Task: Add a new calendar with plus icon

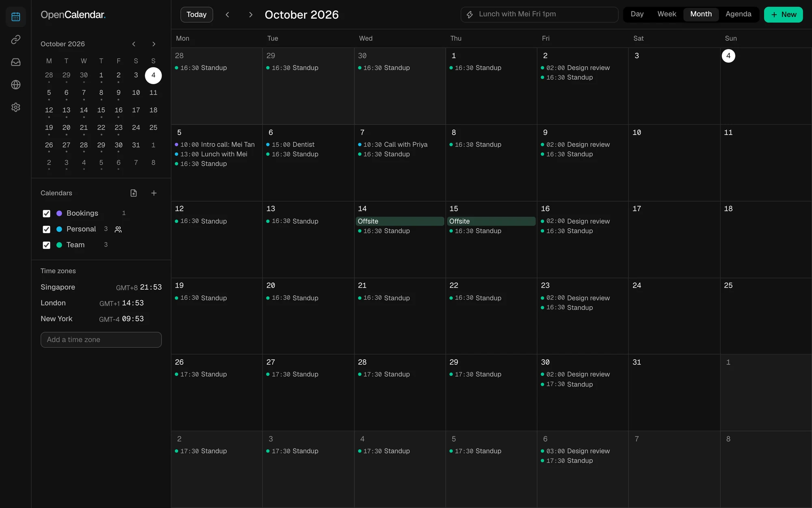Action: (x=154, y=193)
